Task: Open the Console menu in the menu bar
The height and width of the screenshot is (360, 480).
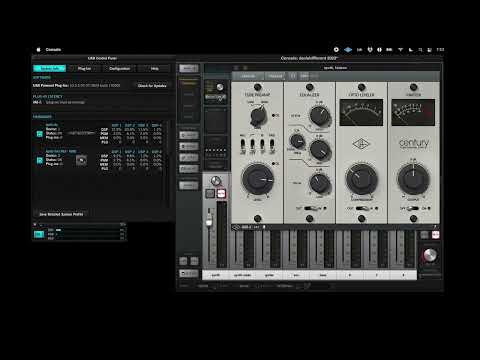Action: pos(53,50)
